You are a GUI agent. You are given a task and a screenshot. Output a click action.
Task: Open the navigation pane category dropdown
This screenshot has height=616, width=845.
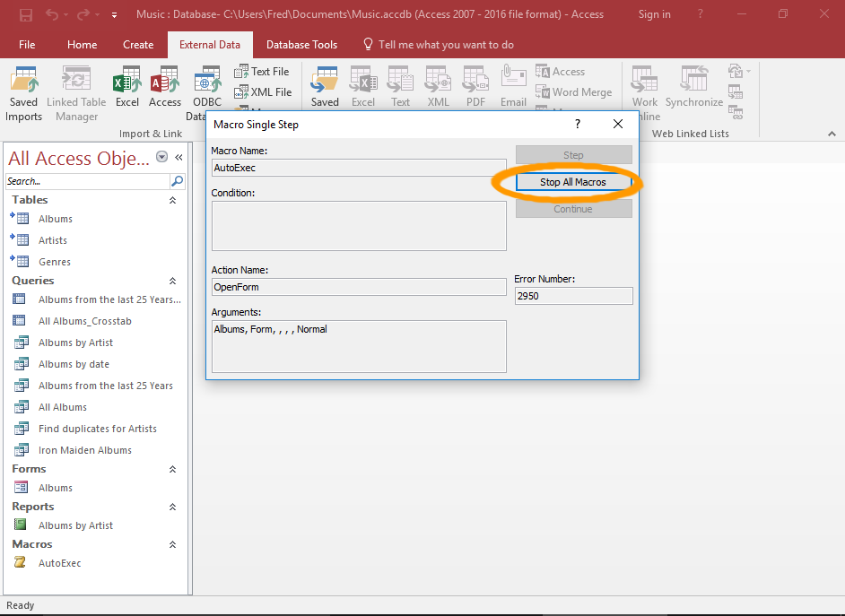[162, 157]
